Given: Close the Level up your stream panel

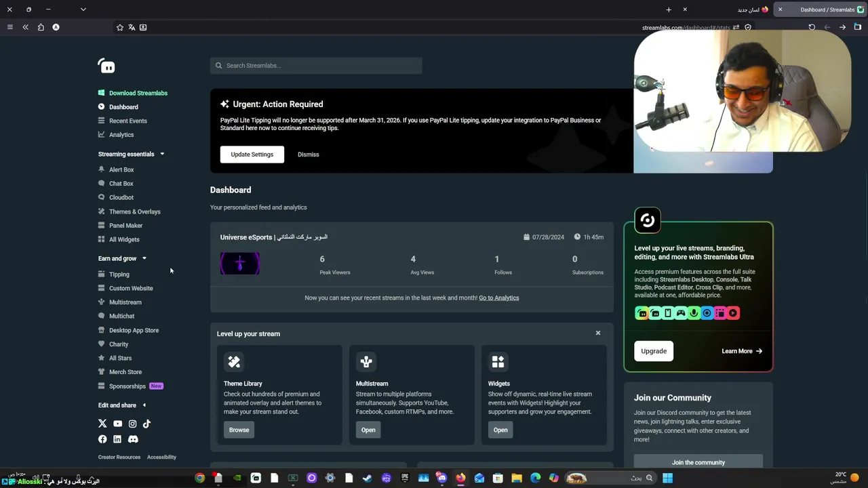Looking at the screenshot, I should pos(598,333).
